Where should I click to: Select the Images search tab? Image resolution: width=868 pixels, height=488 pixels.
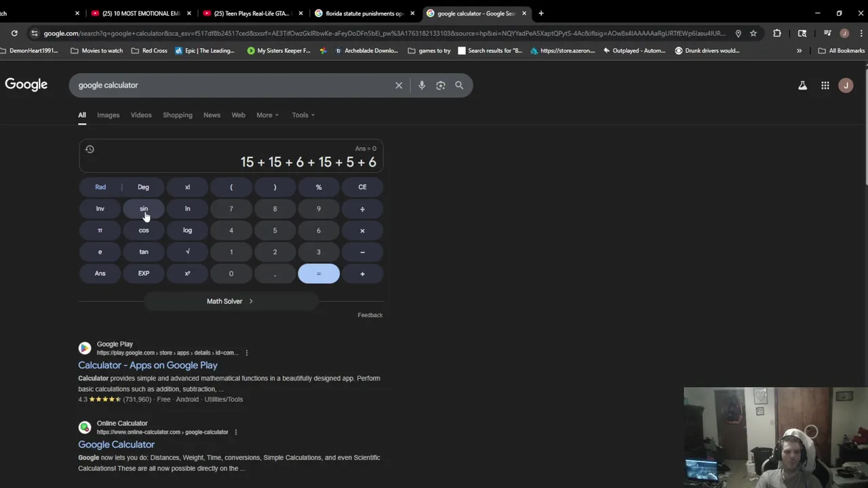coord(108,115)
